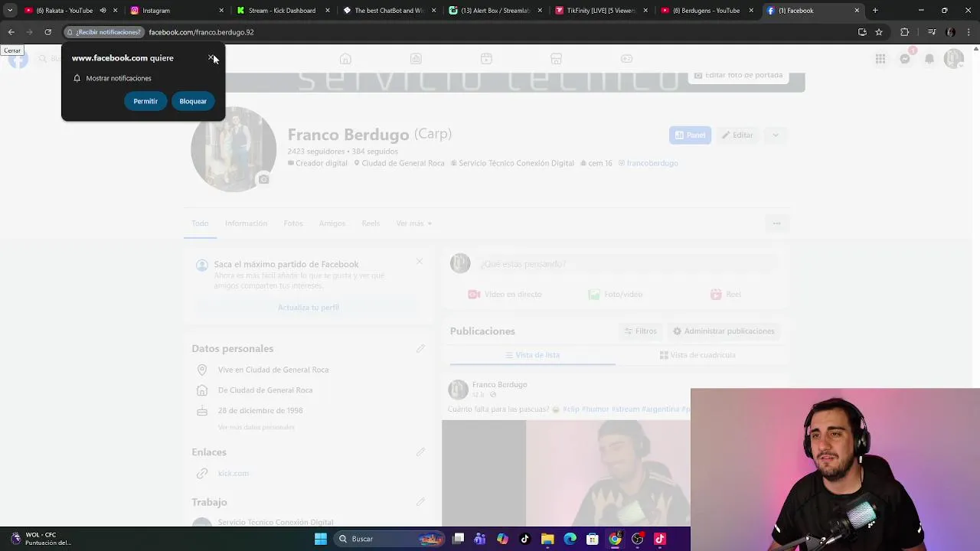Block notifications with the Bloquear button
Image resolution: width=980 pixels, height=551 pixels.
point(193,101)
